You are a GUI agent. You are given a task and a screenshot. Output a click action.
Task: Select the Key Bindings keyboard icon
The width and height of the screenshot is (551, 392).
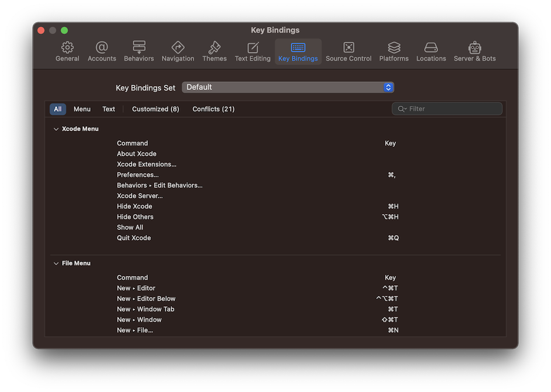(x=298, y=47)
